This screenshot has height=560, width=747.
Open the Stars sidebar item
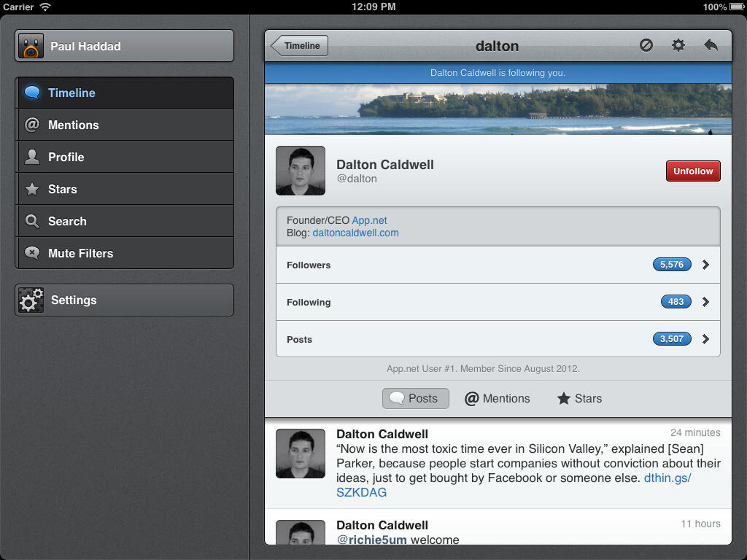pos(124,189)
